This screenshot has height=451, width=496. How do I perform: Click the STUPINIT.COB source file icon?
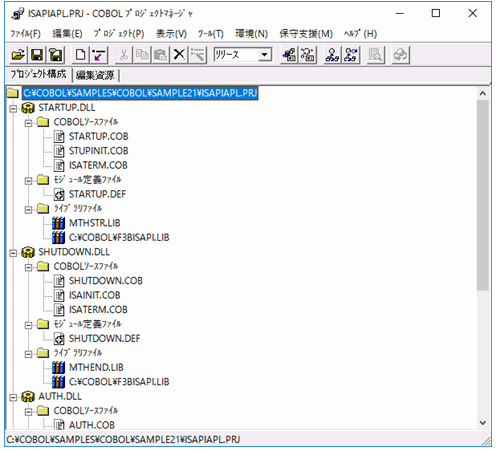click(59, 151)
